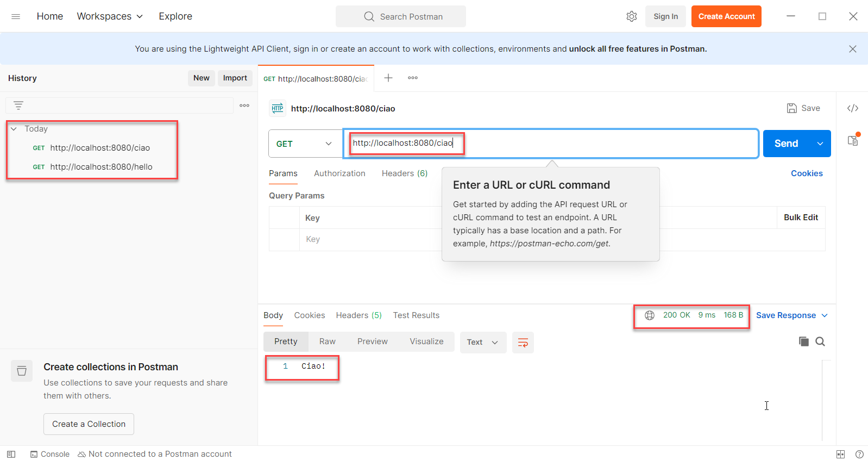
Task: Click the New button in History
Action: [x=202, y=78]
